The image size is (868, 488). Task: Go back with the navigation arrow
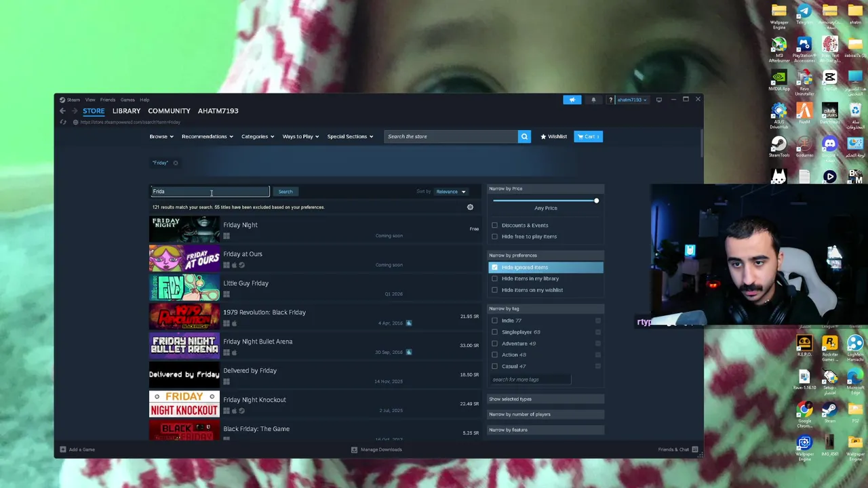point(62,110)
